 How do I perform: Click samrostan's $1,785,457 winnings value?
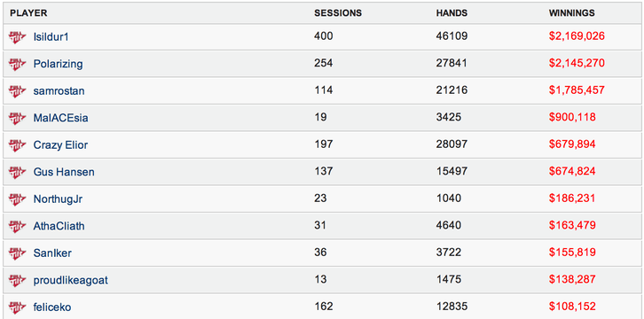(577, 90)
